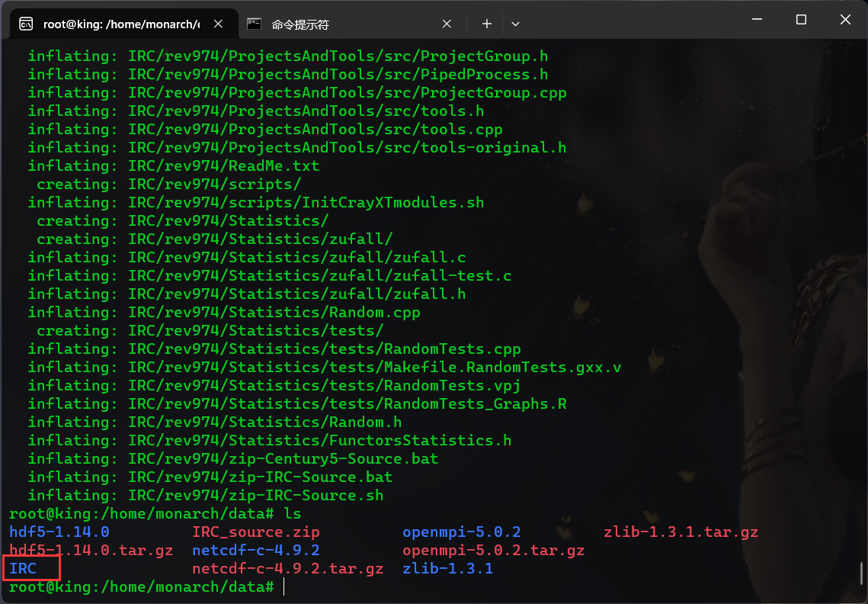Click the zufall-test.c line

click(x=270, y=275)
